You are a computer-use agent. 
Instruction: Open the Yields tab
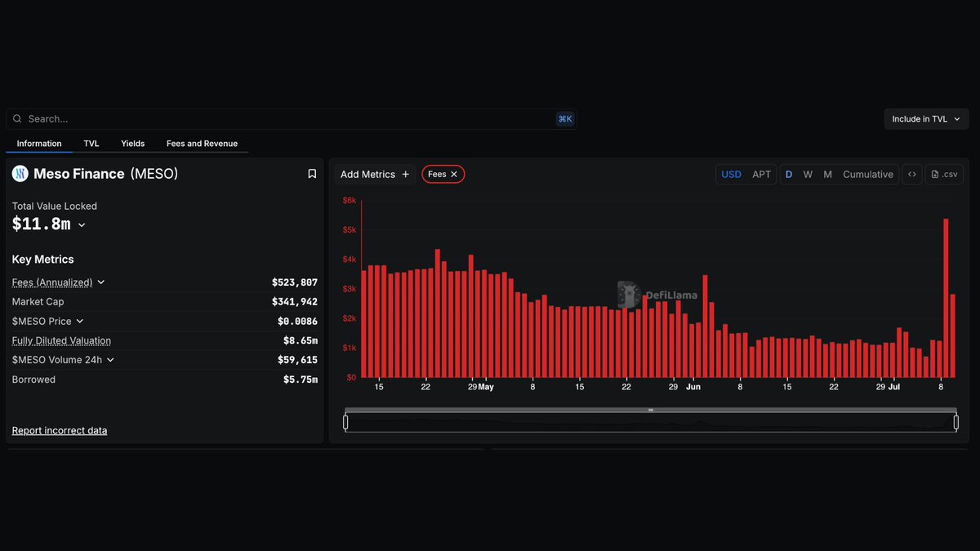click(133, 144)
